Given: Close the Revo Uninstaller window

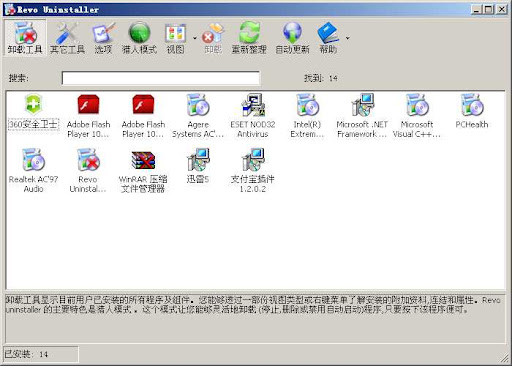Looking at the screenshot, I should tap(501, 9).
